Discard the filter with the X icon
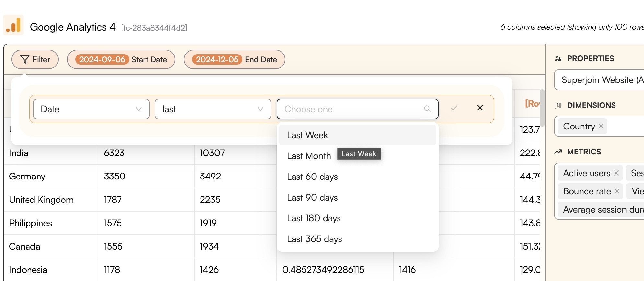 click(x=480, y=108)
